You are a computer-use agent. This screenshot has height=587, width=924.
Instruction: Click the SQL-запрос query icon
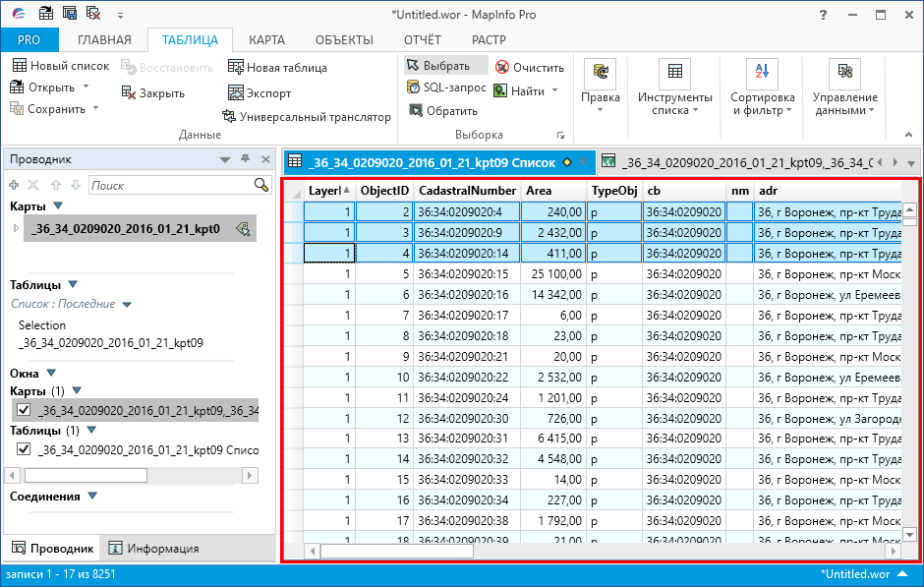pos(414,88)
